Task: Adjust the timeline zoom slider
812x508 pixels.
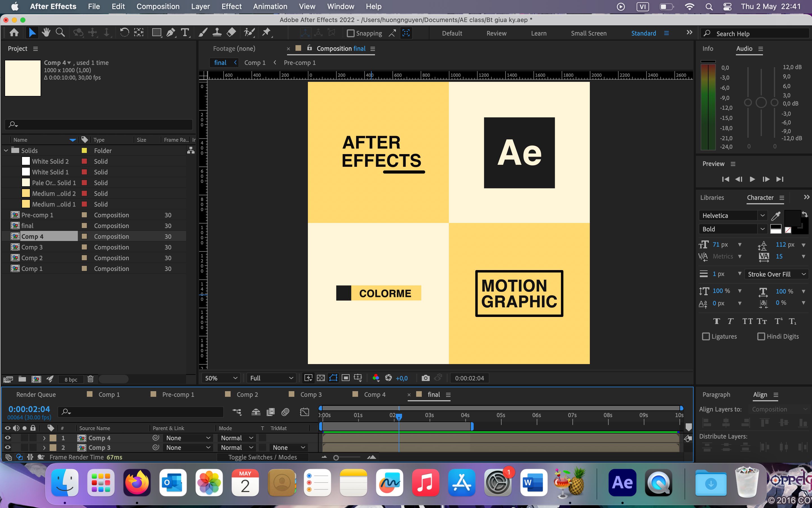Action: pos(336,457)
